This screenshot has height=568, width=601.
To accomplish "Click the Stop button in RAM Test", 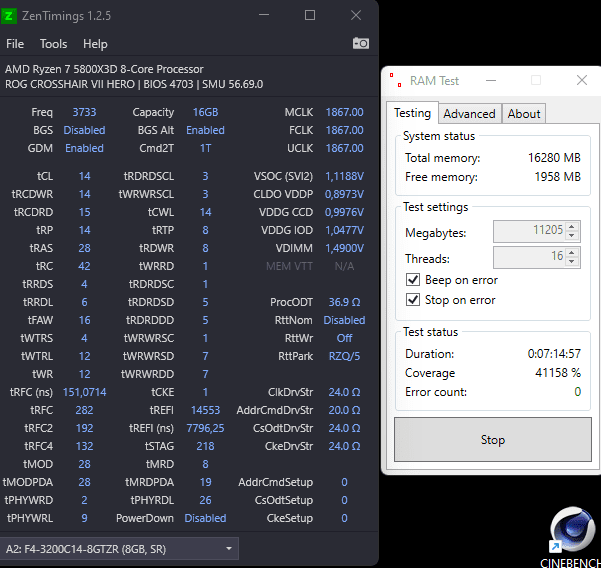I will point(493,439).
